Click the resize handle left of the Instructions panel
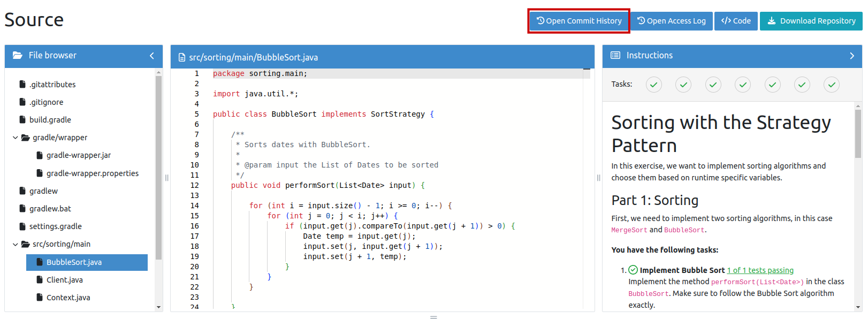Image resolution: width=868 pixels, height=319 pixels. [x=598, y=178]
